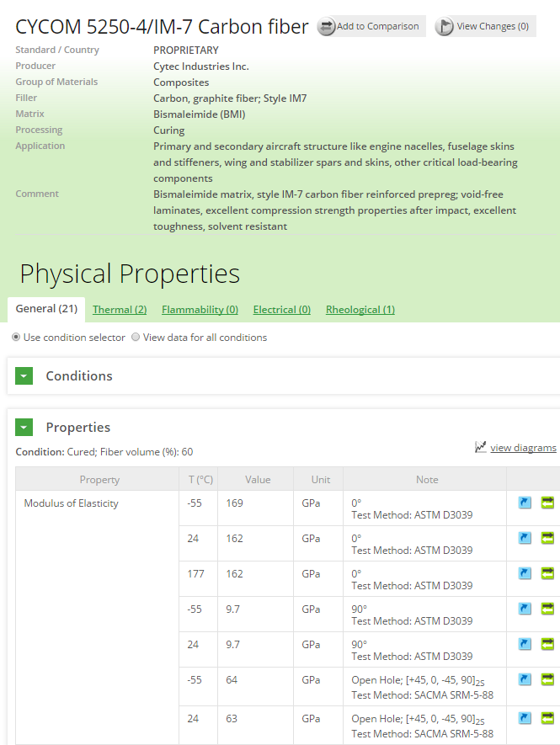Open blue link icon for 24°C 9.7 GPa row
The width and height of the screenshot is (560, 745).
coord(525,644)
